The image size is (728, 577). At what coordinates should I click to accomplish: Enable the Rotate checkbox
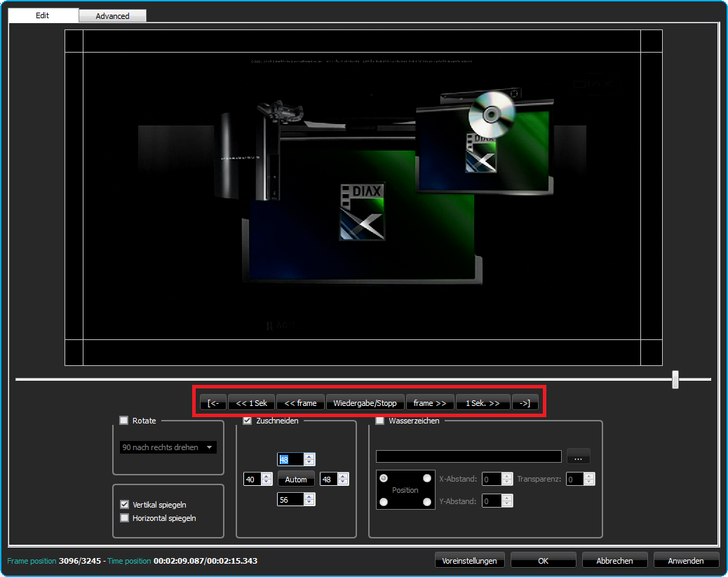tap(124, 421)
